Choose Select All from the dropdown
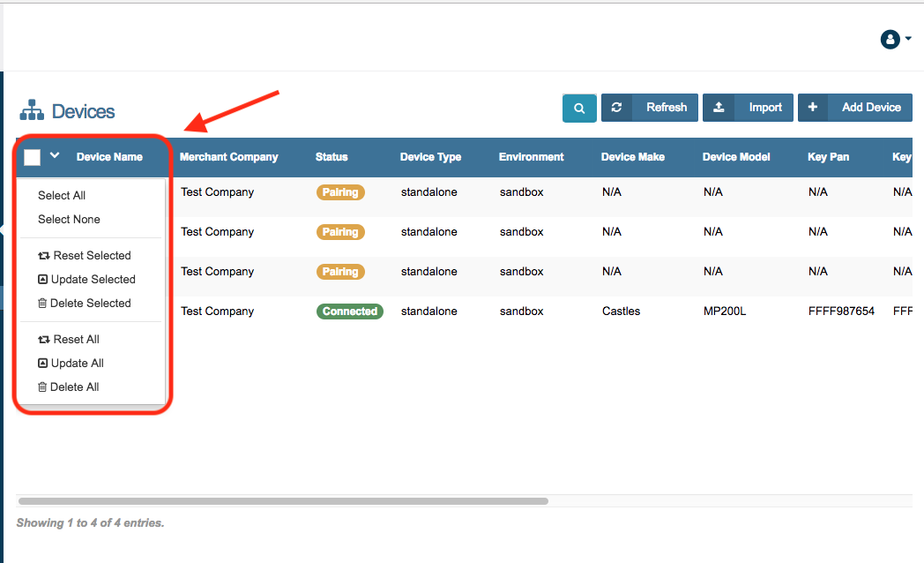This screenshot has height=563, width=924. (x=62, y=196)
